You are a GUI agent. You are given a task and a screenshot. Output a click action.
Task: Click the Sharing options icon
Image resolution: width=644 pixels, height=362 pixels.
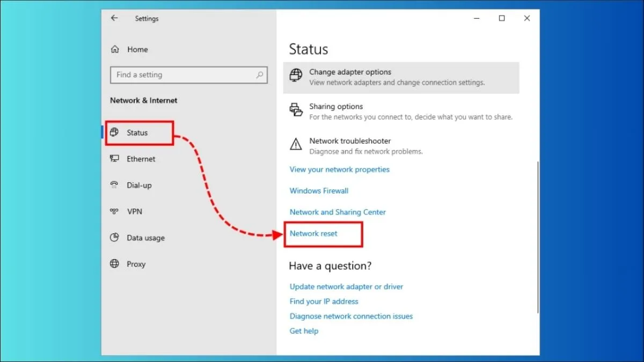pos(296,110)
